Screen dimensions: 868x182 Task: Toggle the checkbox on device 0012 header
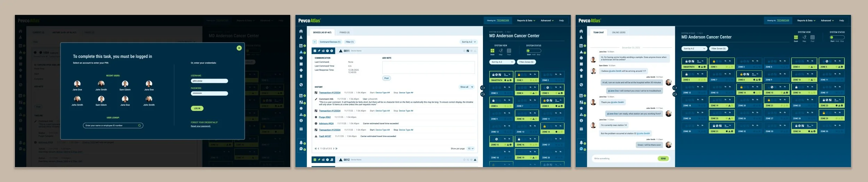(x=315, y=160)
